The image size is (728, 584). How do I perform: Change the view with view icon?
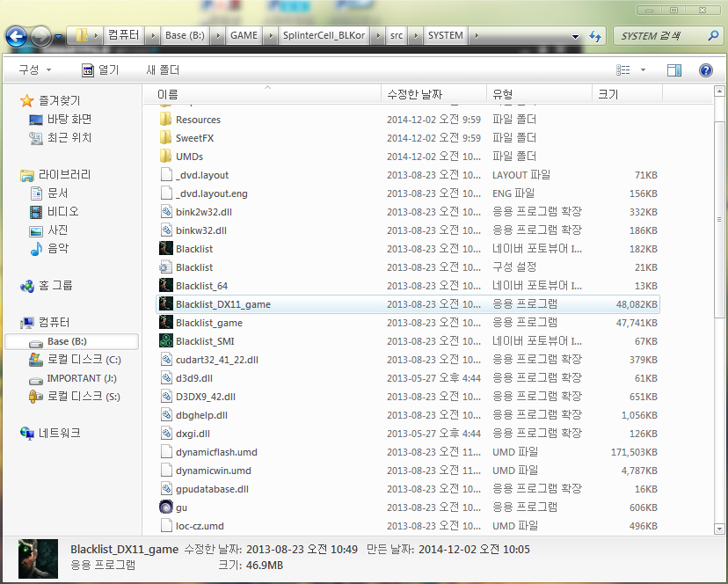pyautogui.click(x=623, y=69)
